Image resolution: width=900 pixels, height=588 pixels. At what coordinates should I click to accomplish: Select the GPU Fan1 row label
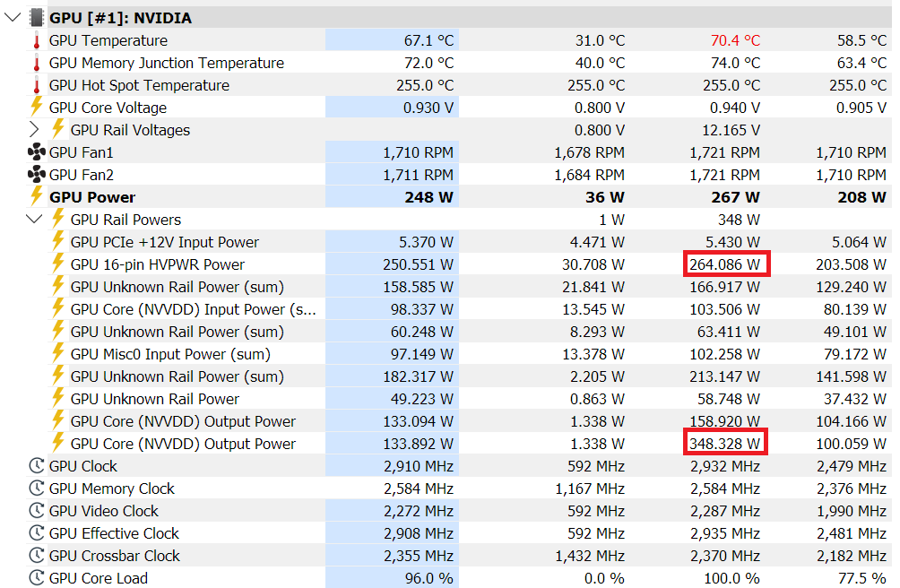click(x=81, y=152)
